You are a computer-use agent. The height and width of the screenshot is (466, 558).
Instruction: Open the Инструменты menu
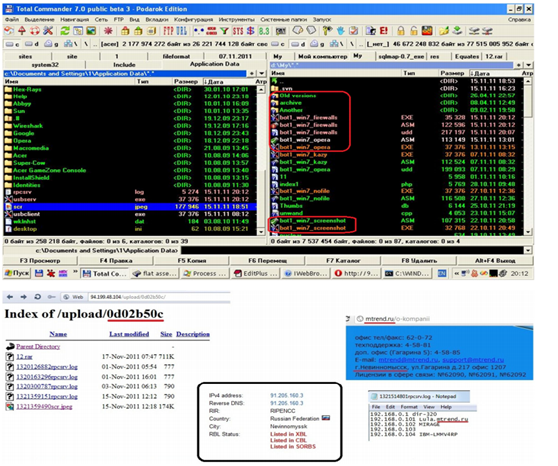tap(237, 20)
